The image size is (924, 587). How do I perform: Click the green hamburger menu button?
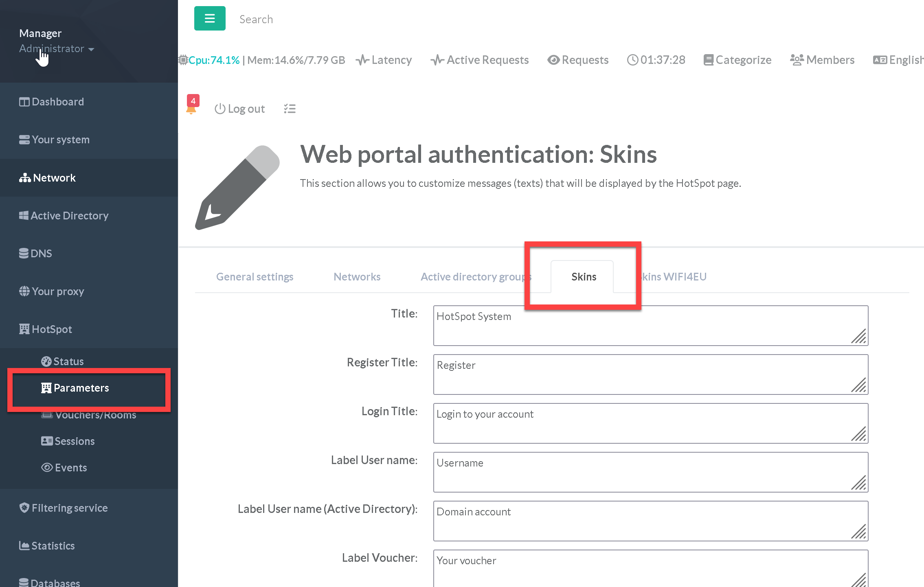point(209,18)
